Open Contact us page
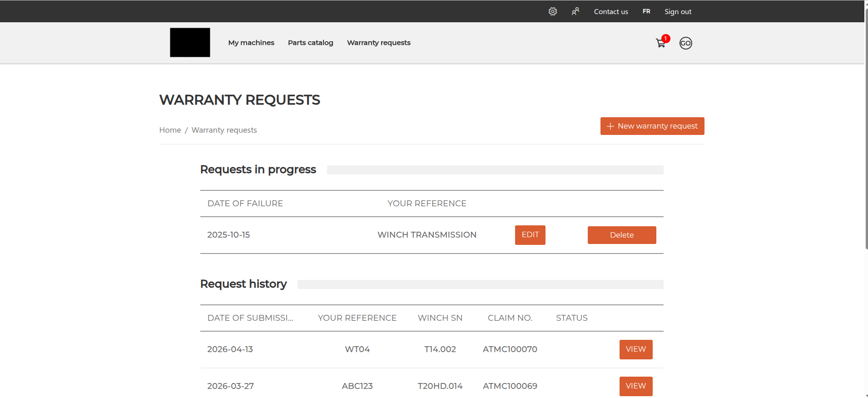This screenshot has height=398, width=868. [611, 11]
